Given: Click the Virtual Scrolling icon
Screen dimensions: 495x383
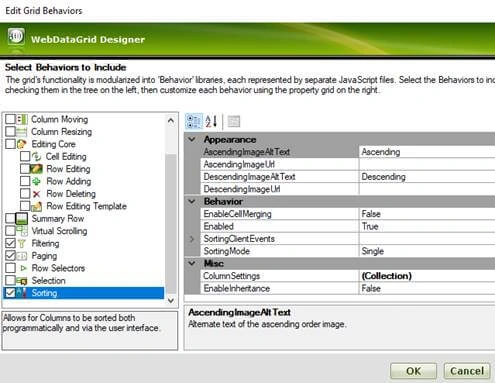Looking at the screenshot, I should 22,231.
